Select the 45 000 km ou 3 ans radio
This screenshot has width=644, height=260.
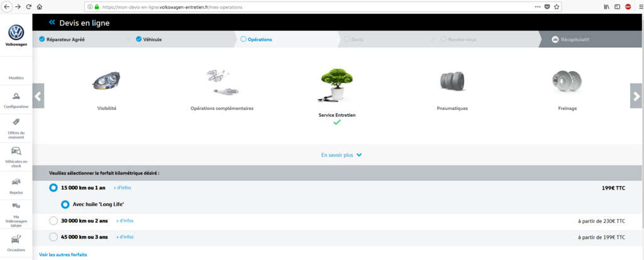53,237
